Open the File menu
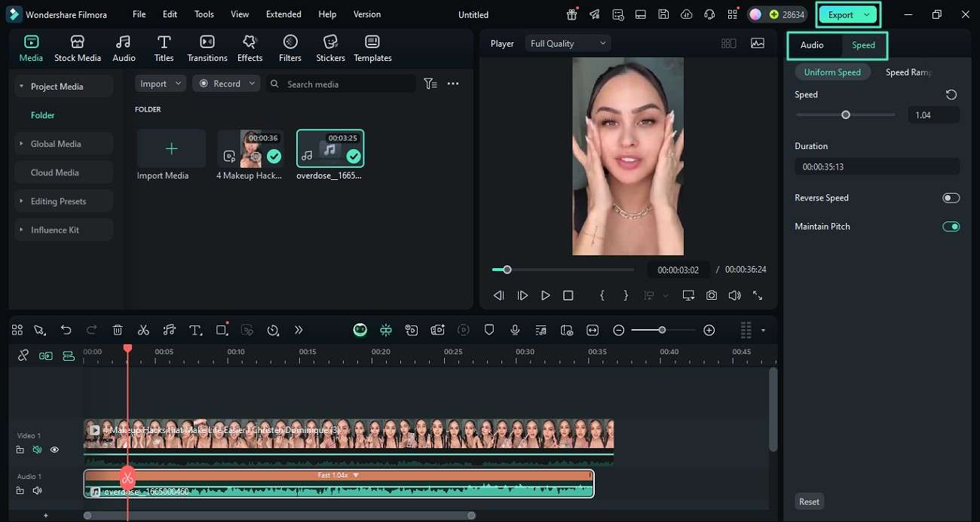Screen dimensions: 980x522 click(139, 14)
